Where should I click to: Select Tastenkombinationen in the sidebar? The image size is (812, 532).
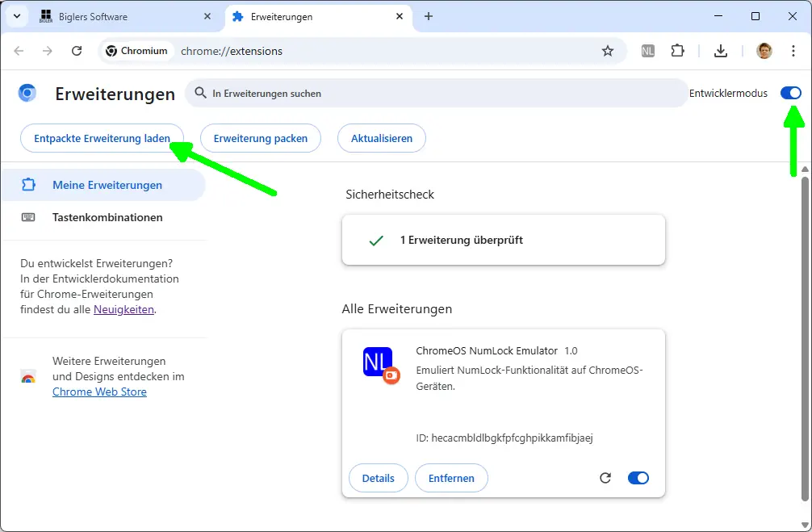[x=107, y=217]
